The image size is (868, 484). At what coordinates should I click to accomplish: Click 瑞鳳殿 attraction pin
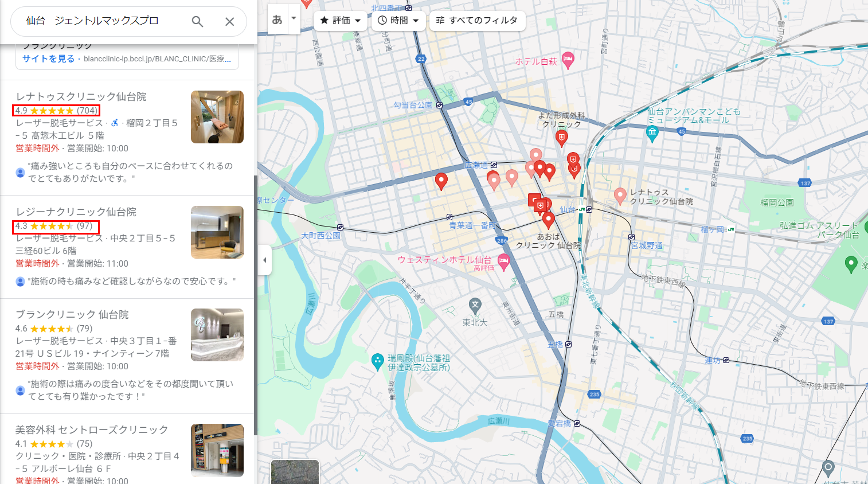(x=377, y=361)
